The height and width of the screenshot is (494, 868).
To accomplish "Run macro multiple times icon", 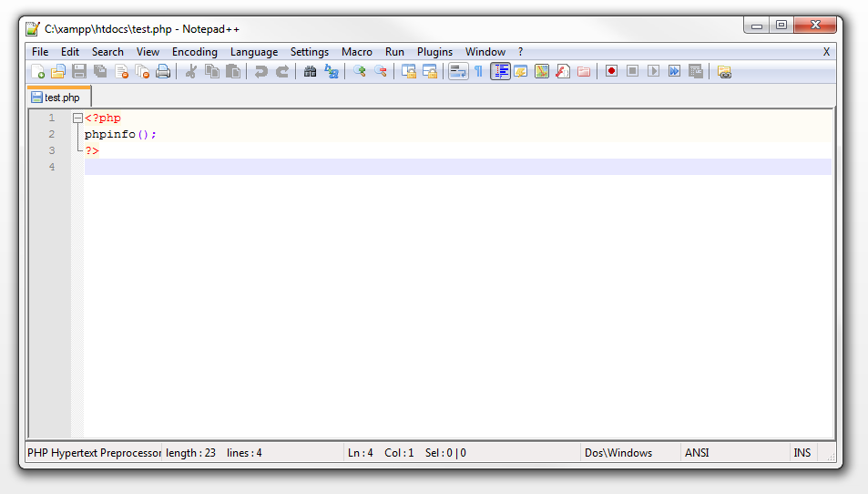I will (674, 71).
